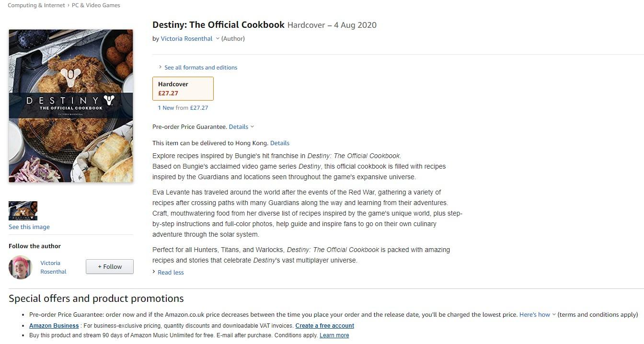Click 'Learn more' about Amazon Music offer
The image size is (644, 344).
(x=334, y=335)
